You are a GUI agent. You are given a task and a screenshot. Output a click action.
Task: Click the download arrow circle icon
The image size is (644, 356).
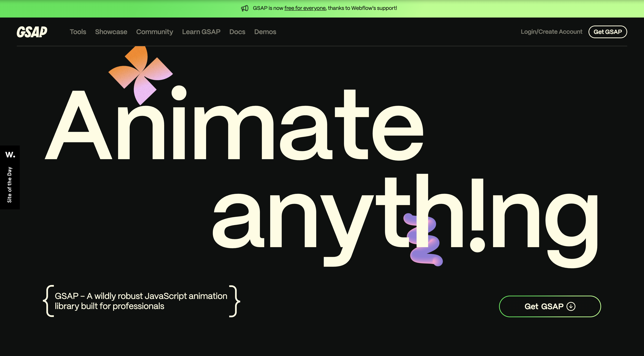point(571,306)
